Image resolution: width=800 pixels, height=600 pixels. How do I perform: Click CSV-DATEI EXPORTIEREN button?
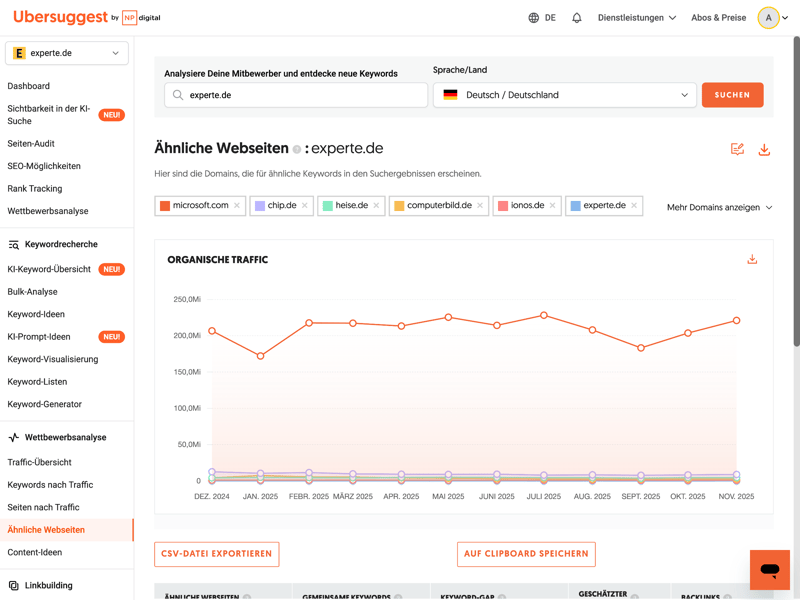[217, 554]
